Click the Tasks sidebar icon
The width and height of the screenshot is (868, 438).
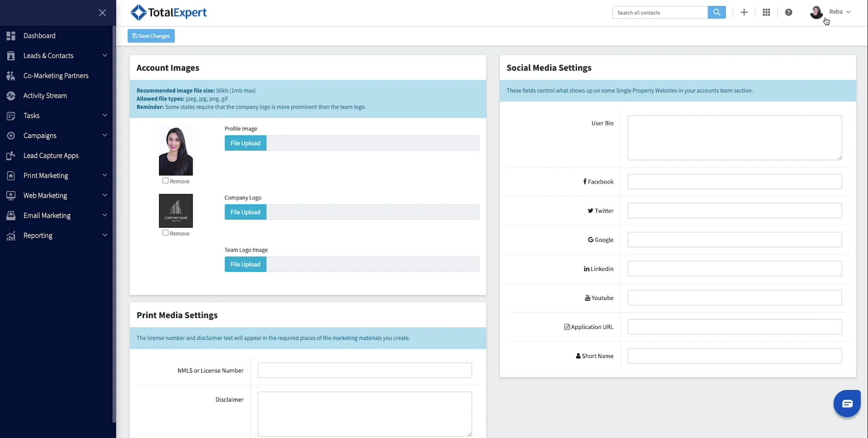pyautogui.click(x=11, y=116)
